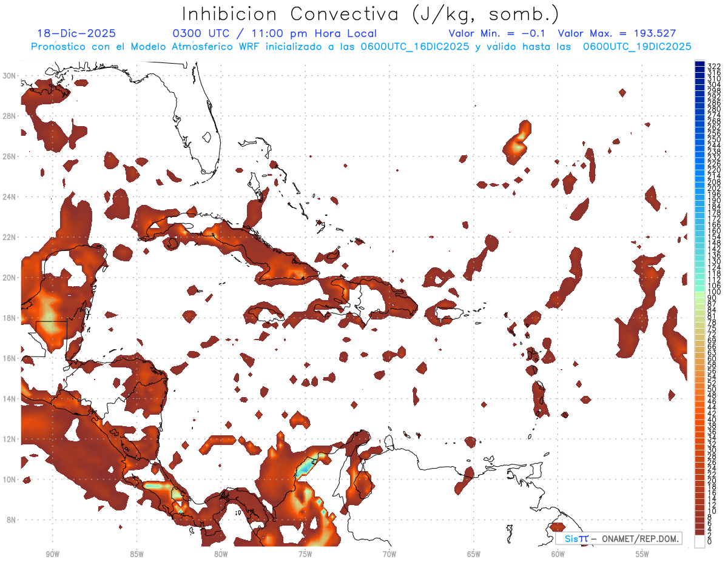Image resolution: width=728 pixels, height=562 pixels.
Task: Click the '70W' longitude label
Action: click(x=389, y=554)
